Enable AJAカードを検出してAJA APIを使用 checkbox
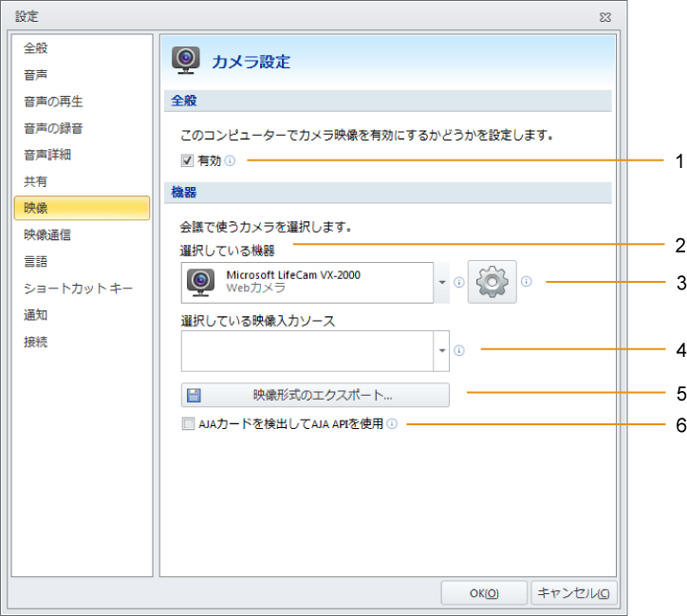687x616 pixels. click(188, 423)
